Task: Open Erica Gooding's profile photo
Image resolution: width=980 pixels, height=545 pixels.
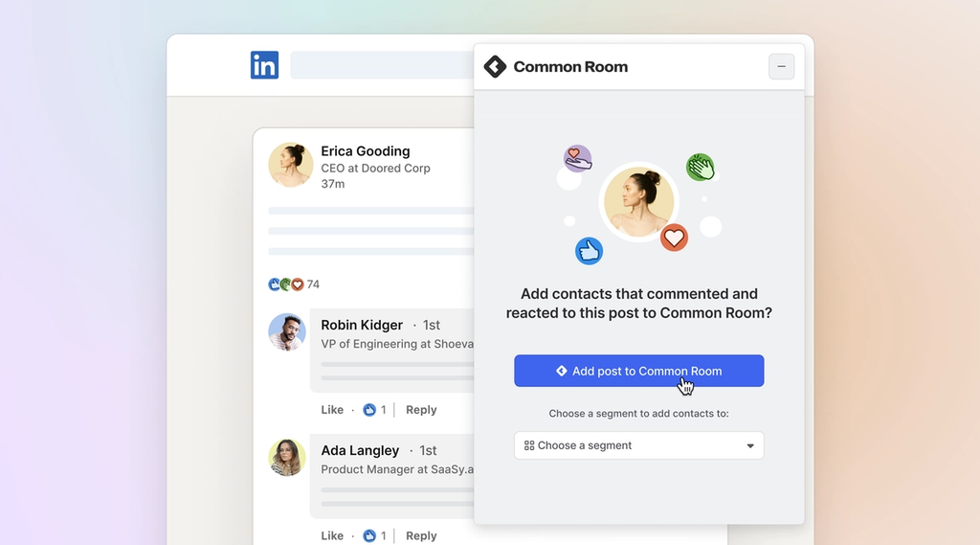Action: (x=291, y=165)
